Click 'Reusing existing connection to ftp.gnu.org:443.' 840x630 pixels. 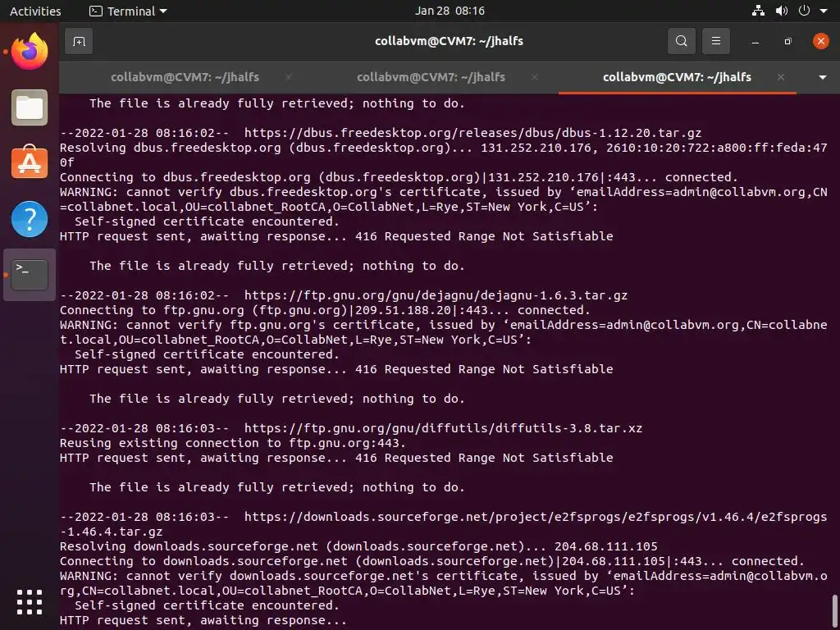[232, 443]
